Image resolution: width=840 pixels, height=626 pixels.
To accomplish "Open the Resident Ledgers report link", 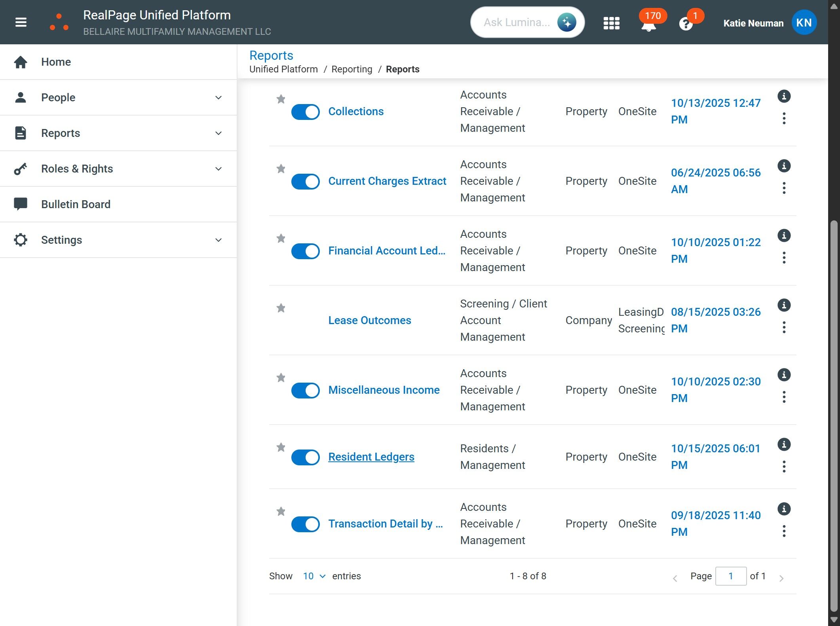I will [371, 457].
